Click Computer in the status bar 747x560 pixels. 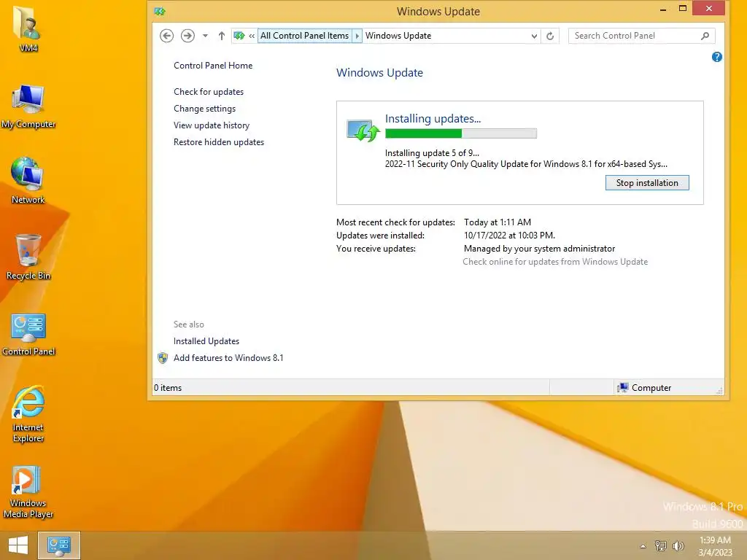[644, 388]
